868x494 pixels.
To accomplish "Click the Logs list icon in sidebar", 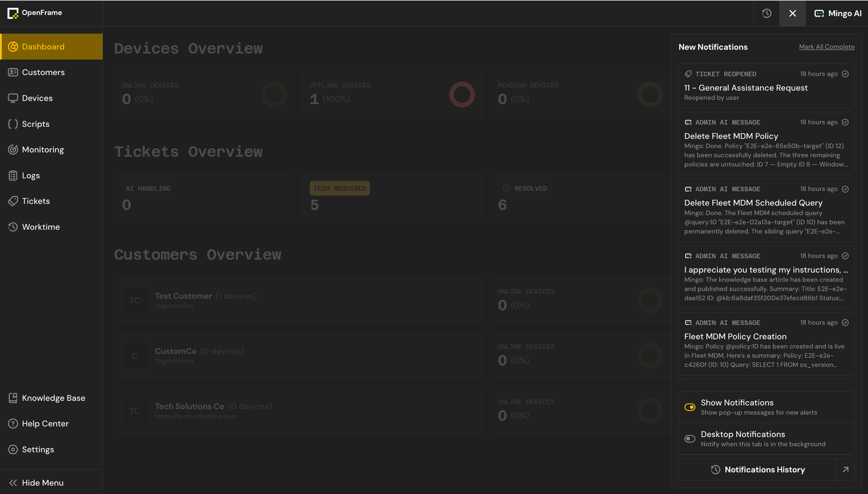I will pos(13,175).
